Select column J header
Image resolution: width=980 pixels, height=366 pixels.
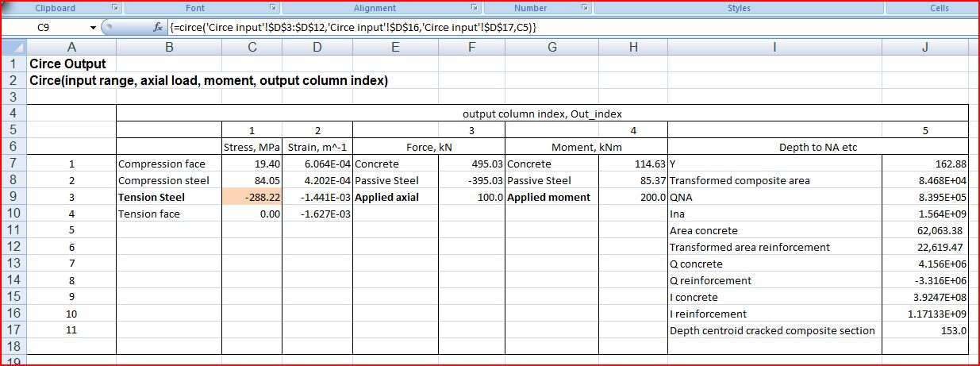924,47
